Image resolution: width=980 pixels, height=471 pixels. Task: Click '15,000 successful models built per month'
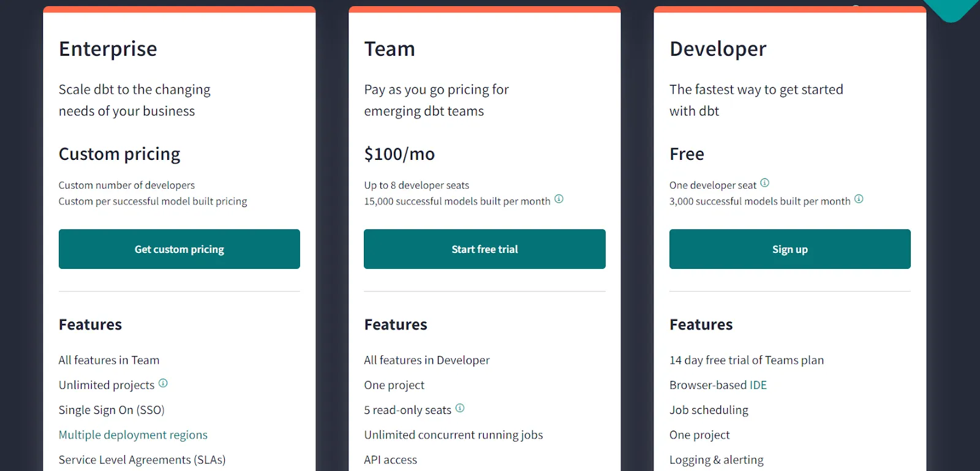coord(457,202)
